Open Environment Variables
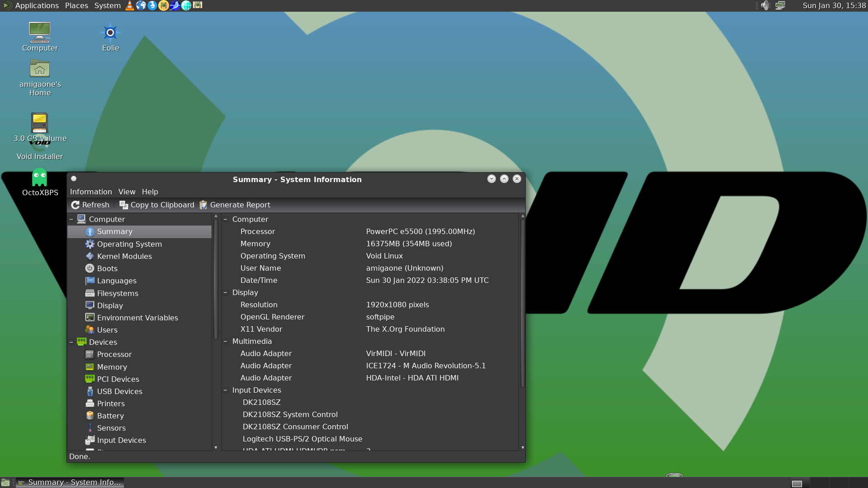This screenshot has width=868, height=488. coord(139,318)
